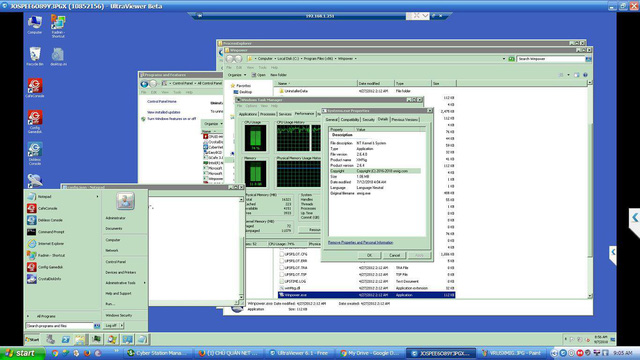The image size is (640, 360).
Task: Click Run... in Start menu
Action: point(110,304)
